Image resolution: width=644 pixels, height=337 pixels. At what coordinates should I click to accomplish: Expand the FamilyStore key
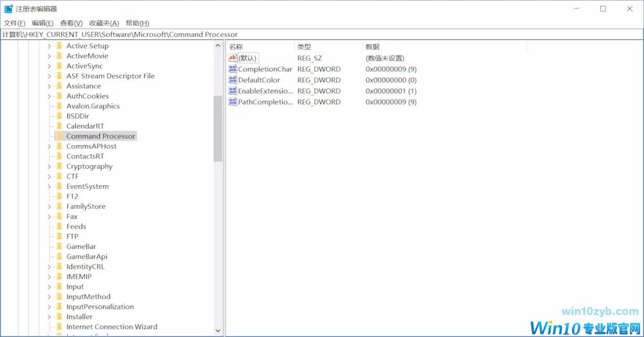coord(50,207)
